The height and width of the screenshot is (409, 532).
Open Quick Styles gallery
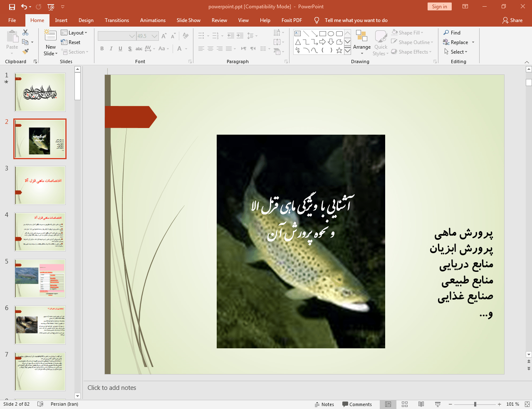coord(381,42)
